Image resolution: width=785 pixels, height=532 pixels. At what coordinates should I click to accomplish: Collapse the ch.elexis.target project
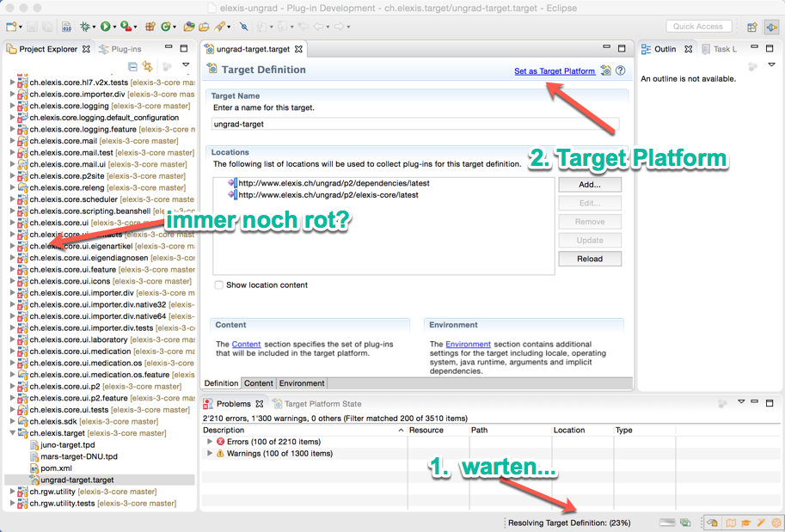click(13, 433)
